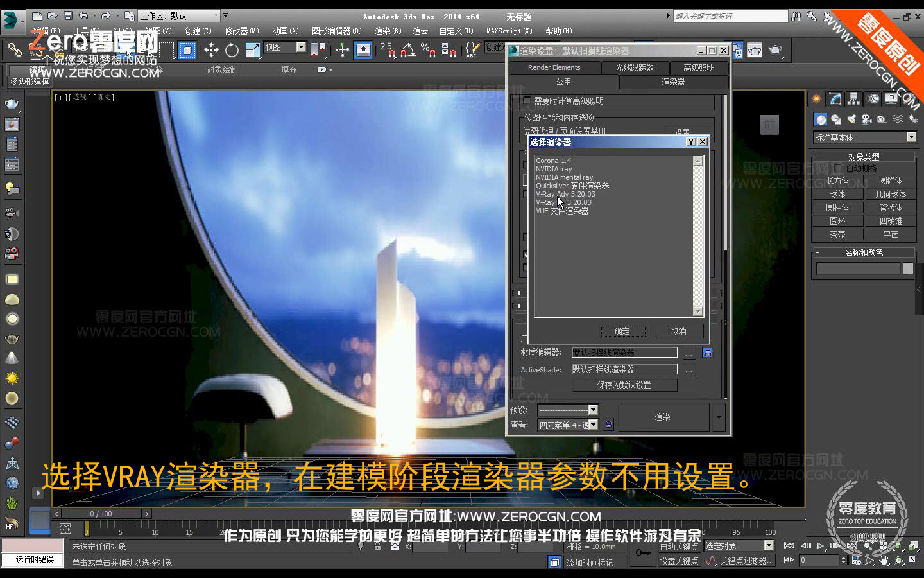Select the Space Warps category icon
Viewport: 924px width, 578px height.
[898, 119]
